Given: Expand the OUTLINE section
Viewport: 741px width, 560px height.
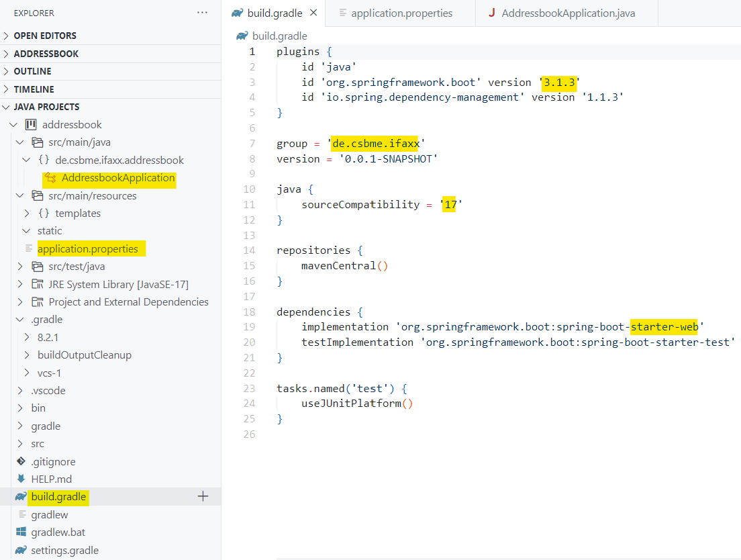Looking at the screenshot, I should [6, 71].
